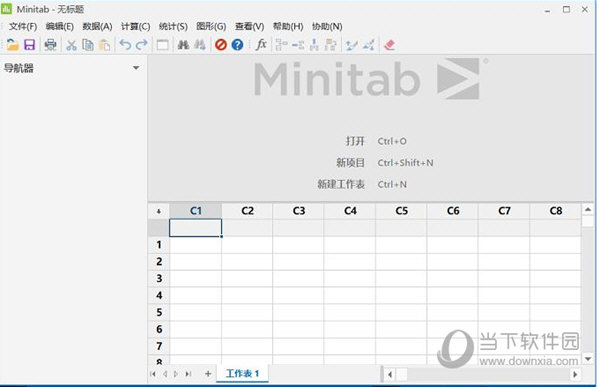This screenshot has width=600, height=387.
Task: Click the C1 column name cell
Action: click(196, 228)
